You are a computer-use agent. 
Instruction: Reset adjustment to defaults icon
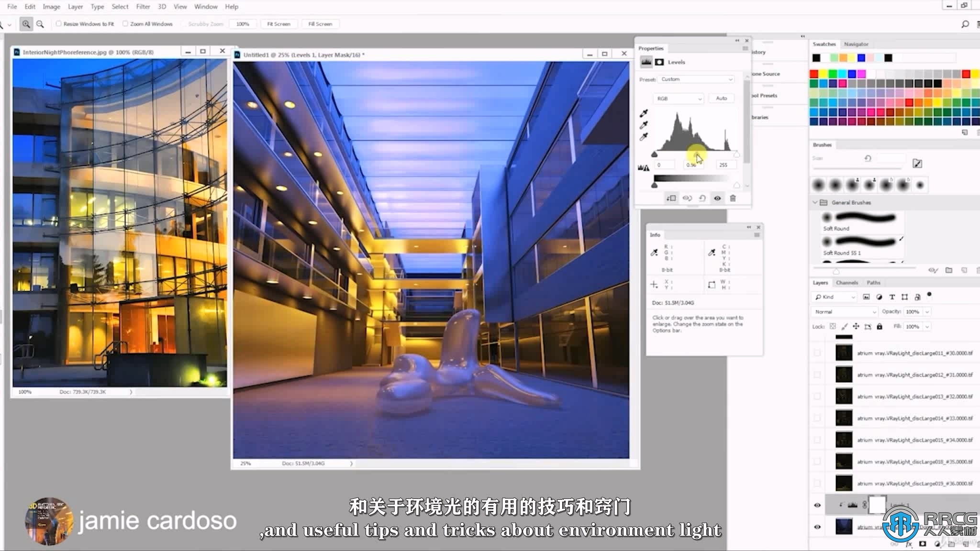[702, 198]
